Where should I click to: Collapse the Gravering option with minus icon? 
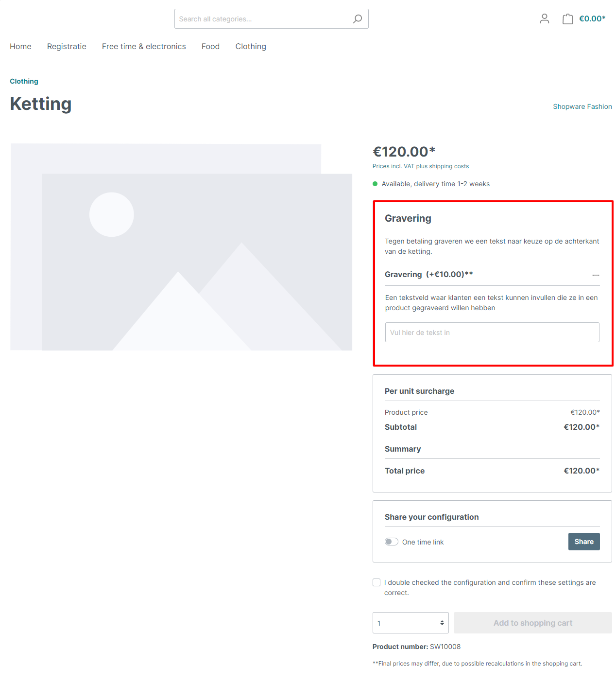596,275
